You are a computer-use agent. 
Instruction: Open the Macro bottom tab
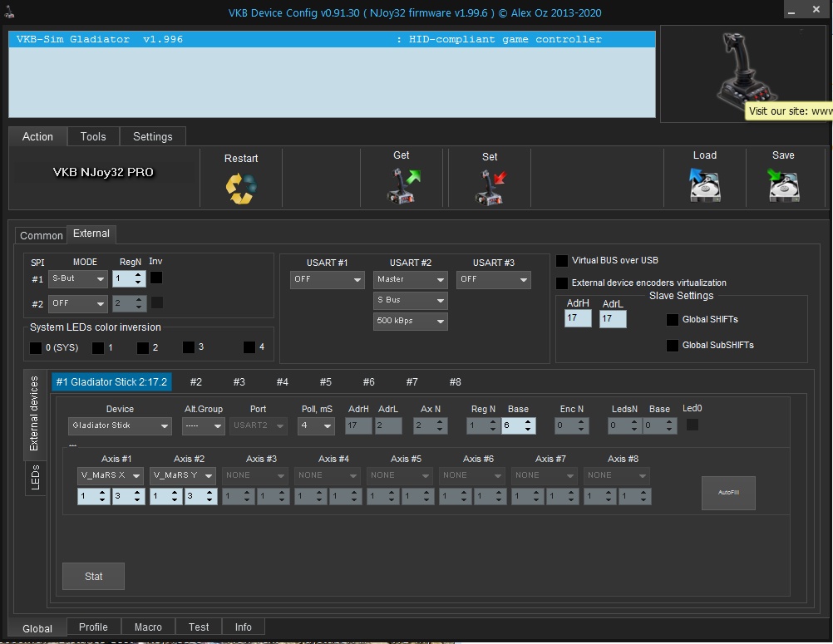148,627
